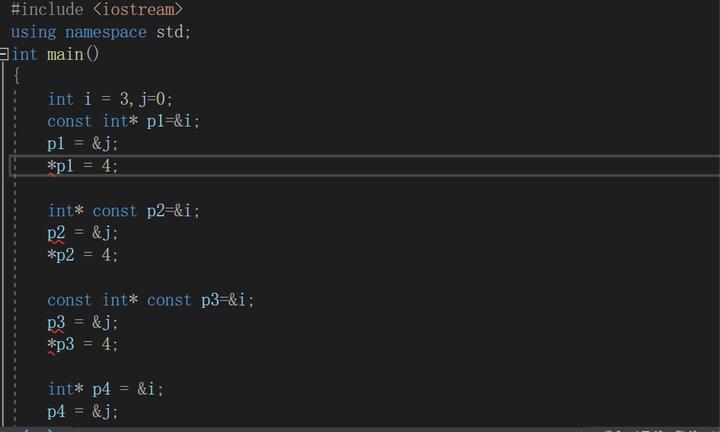Click the 'int* p4 = &i;' declaration
The height and width of the screenshot is (432, 720).
(x=105, y=389)
